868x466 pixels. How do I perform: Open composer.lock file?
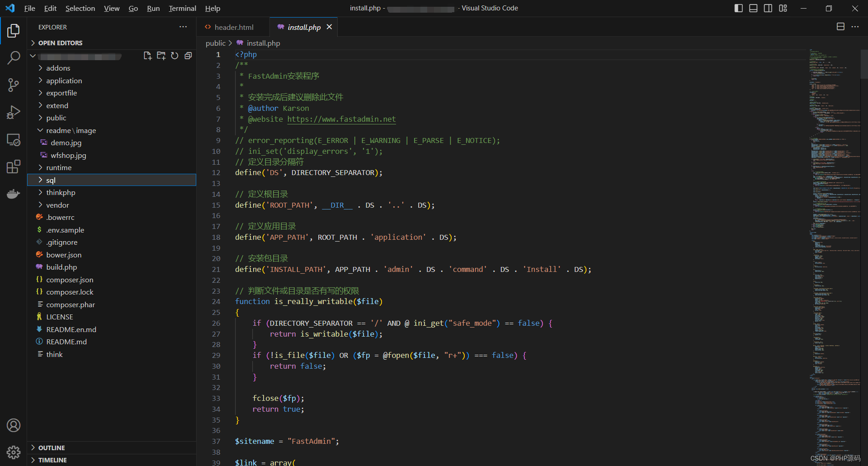[112, 292]
